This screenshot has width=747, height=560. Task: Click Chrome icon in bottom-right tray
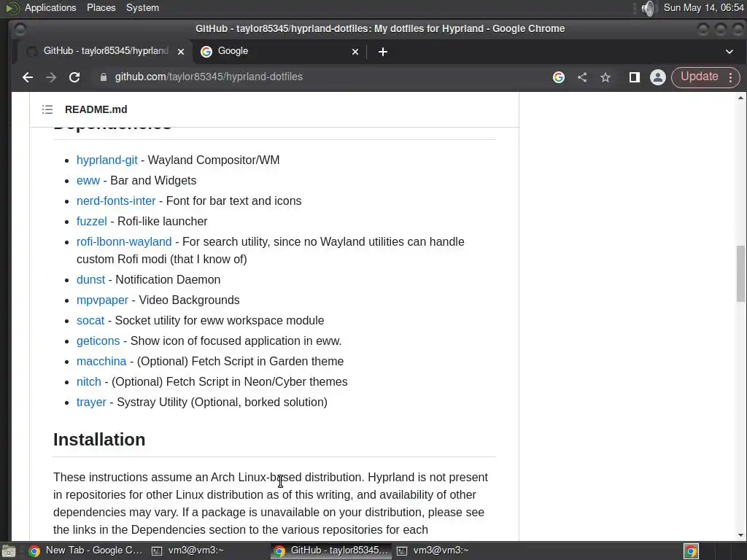[691, 551]
